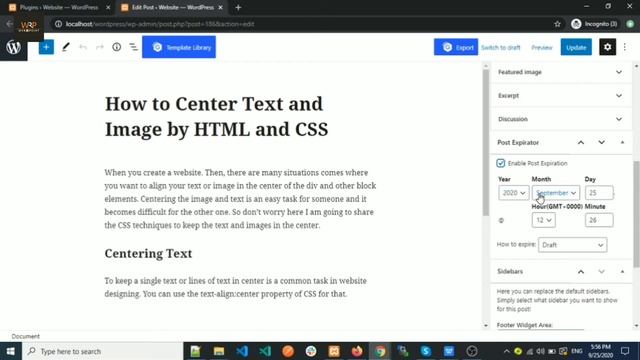Open the Month dropdown showing September

tap(556, 193)
